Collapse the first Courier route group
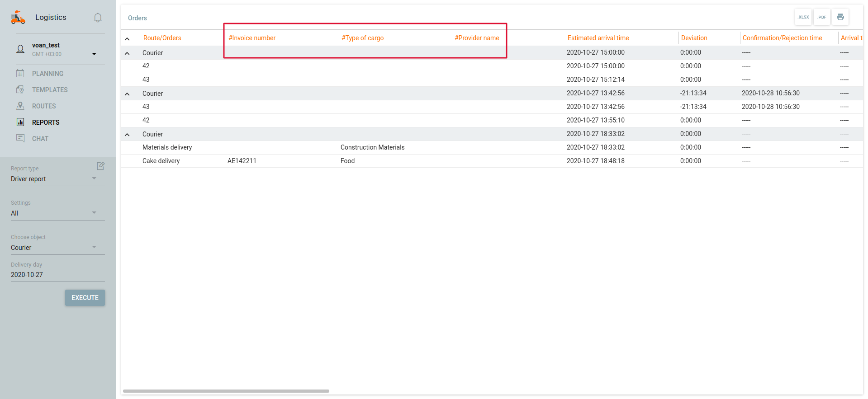The height and width of the screenshot is (399, 868). coord(127,53)
